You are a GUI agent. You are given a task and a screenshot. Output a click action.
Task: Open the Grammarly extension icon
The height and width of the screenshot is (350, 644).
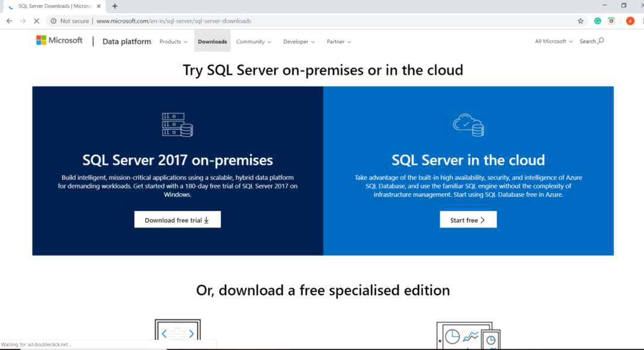click(597, 20)
